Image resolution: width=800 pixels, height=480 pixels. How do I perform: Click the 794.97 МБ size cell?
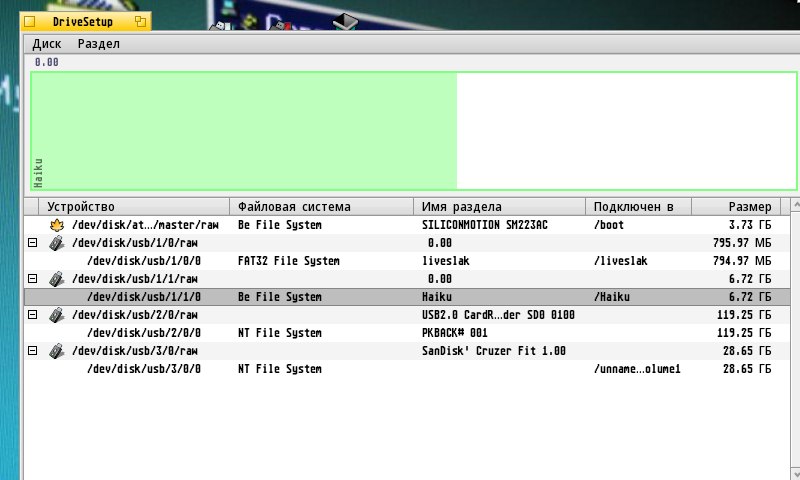point(742,261)
